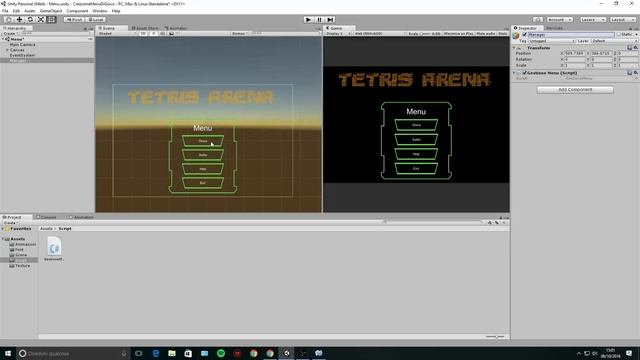Select the Rotate tool in toolbar

pyautogui.click(x=30, y=20)
